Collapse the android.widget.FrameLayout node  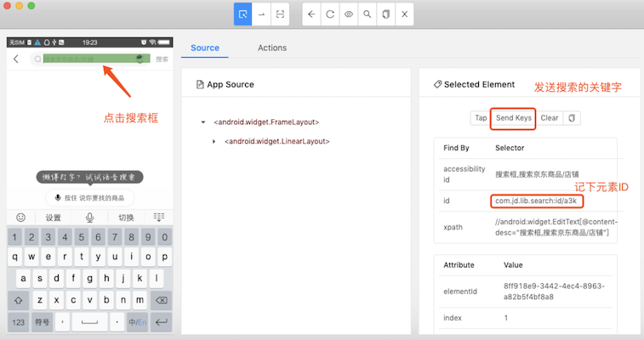[x=203, y=122]
